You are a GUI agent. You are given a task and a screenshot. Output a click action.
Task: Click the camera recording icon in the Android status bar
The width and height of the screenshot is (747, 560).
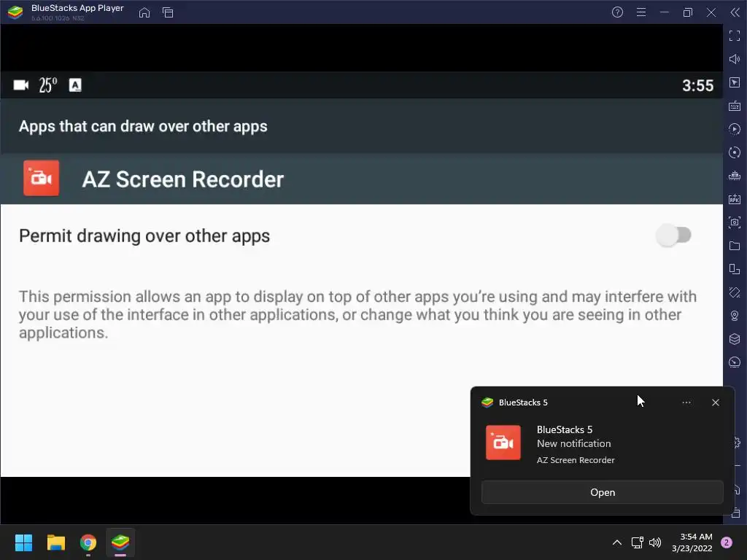(x=21, y=85)
